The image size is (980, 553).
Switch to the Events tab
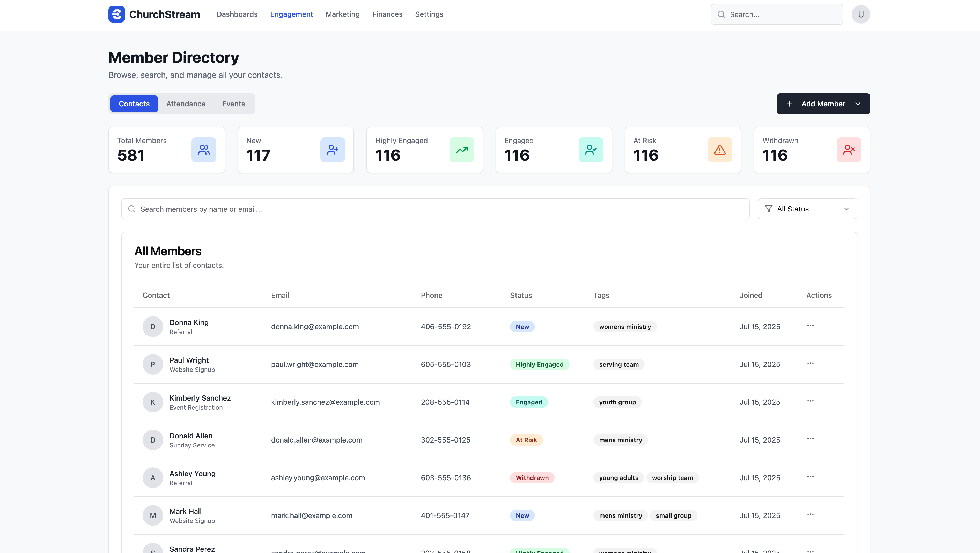[233, 104]
